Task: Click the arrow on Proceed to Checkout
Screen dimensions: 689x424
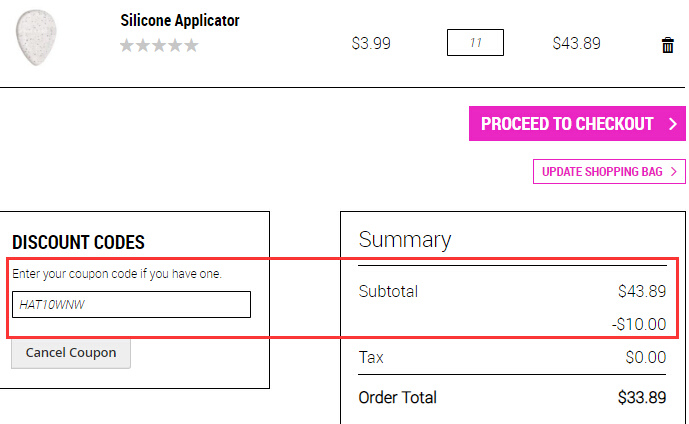Action: [x=673, y=124]
